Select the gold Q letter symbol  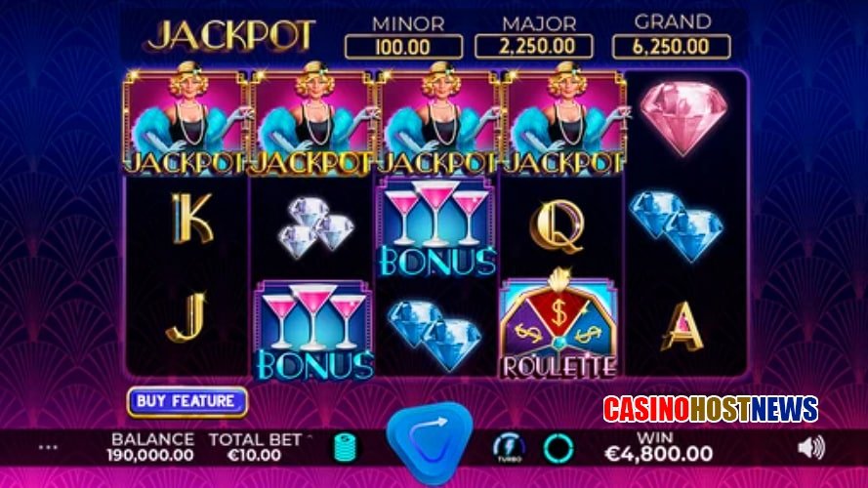point(558,225)
